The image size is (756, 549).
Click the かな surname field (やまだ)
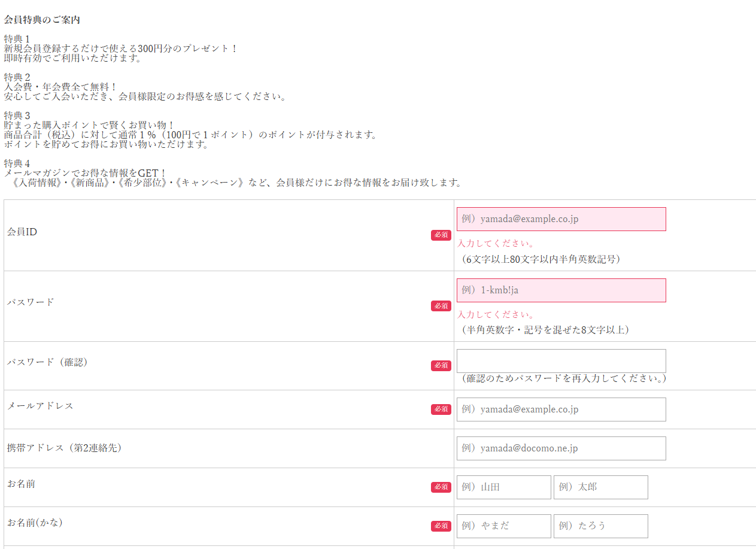(503, 526)
